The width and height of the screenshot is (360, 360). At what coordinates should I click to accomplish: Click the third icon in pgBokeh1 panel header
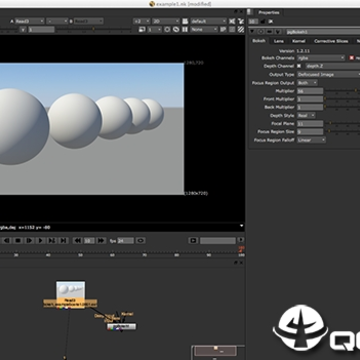tap(269, 32)
